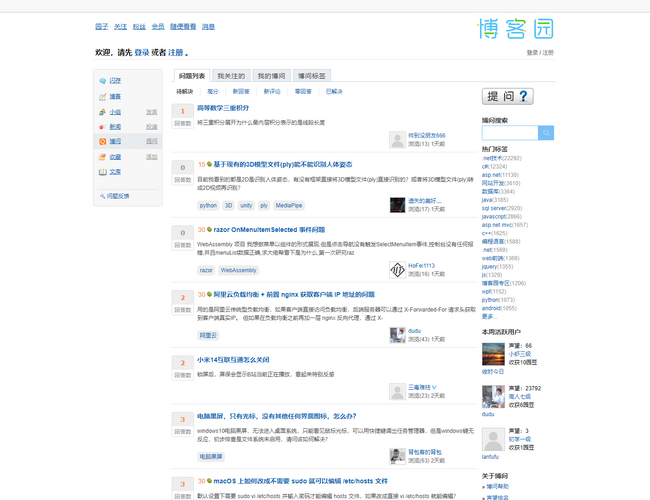Go to 小组 in the sidebar
This screenshot has height=500, width=650.
[115, 112]
